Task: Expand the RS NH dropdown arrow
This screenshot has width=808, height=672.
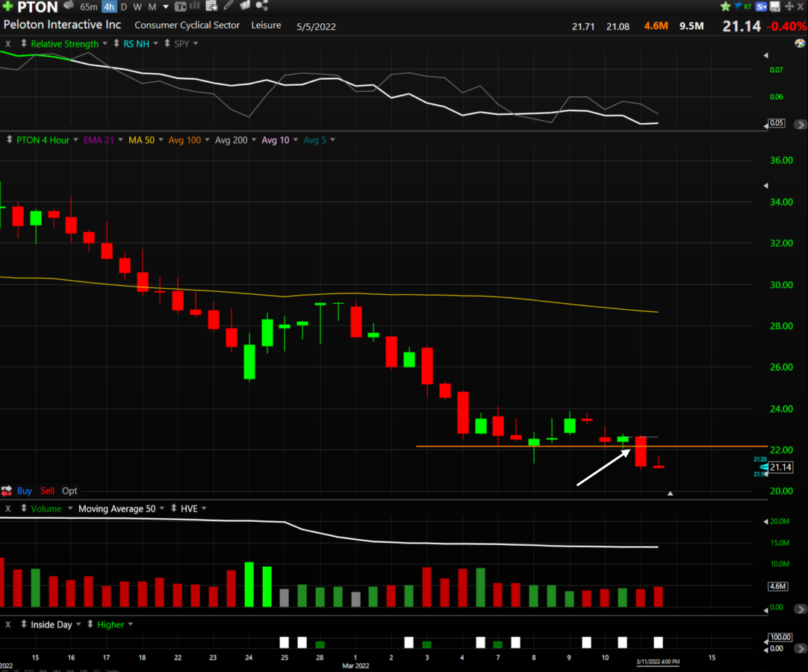Action: click(x=155, y=43)
